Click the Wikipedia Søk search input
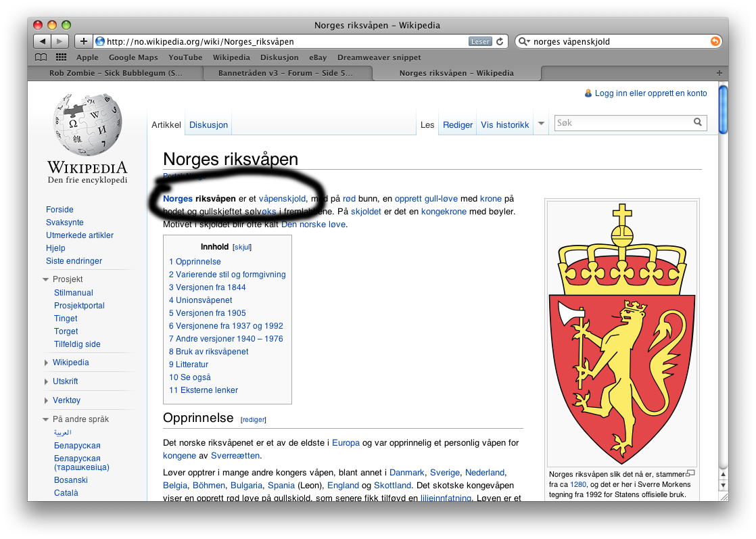The height and width of the screenshot is (539, 756). coord(624,123)
